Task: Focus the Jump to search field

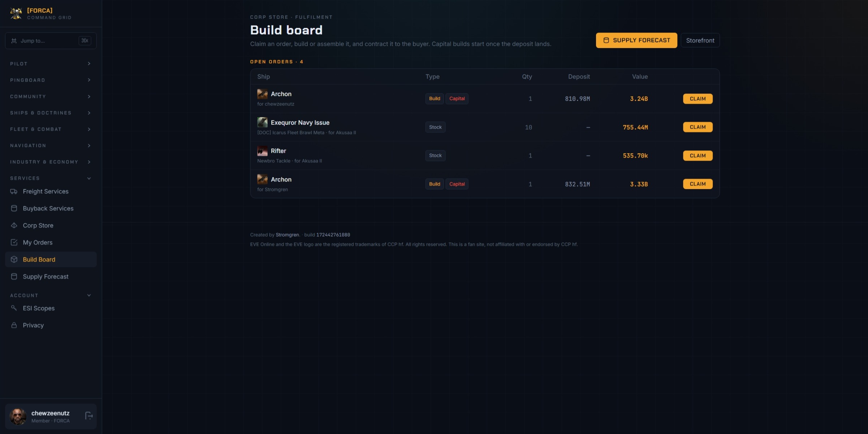Action: [x=51, y=40]
